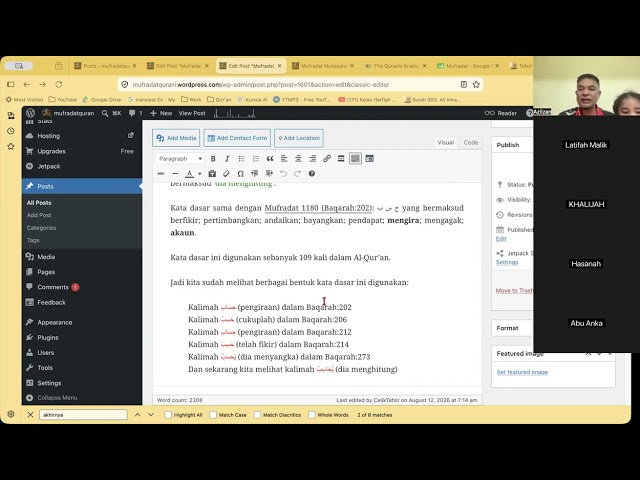Switch to Mufradat Mukasurat browser tab
Viewport: 640px width, 480px height.
323,66
